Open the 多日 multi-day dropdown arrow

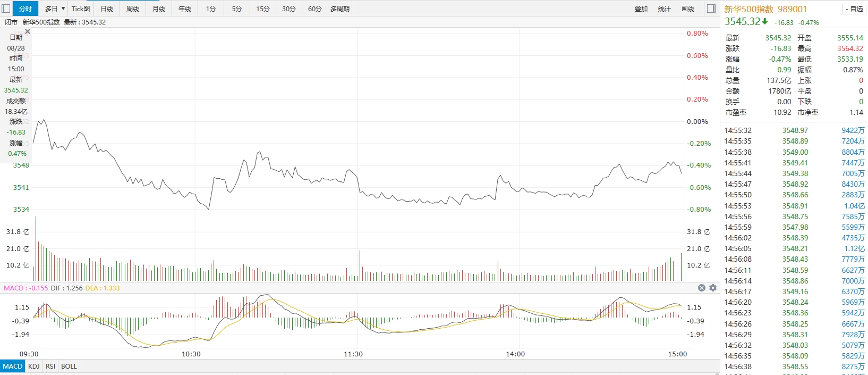(63, 9)
